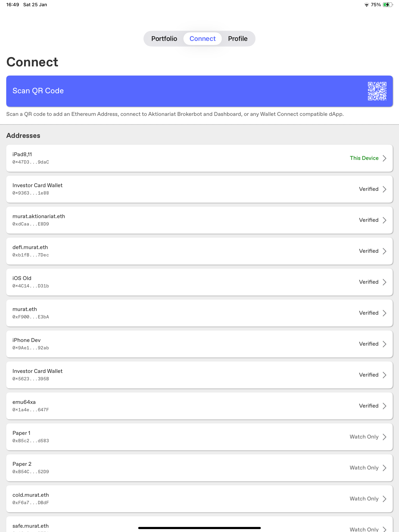Expand Paper 1 watch-only address

[x=199, y=437]
